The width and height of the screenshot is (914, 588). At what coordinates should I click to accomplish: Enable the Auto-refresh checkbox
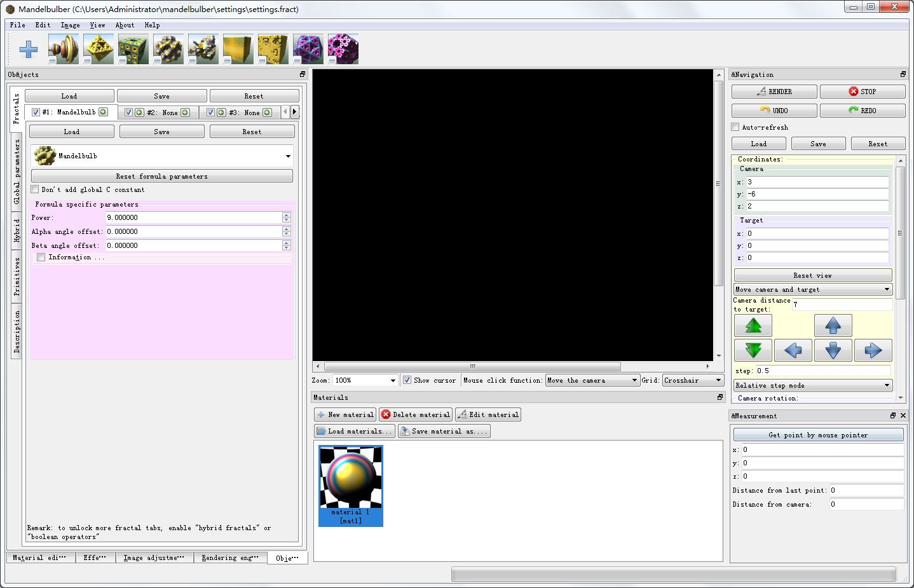point(735,127)
